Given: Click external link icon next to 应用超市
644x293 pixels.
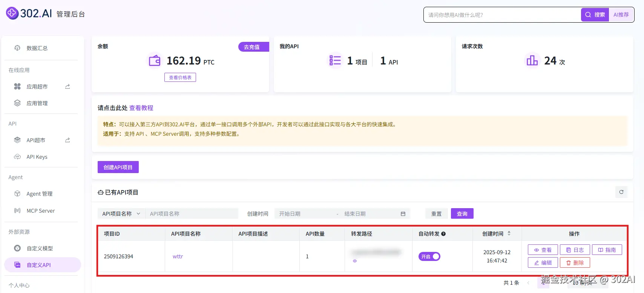Looking at the screenshot, I should (x=67, y=86).
